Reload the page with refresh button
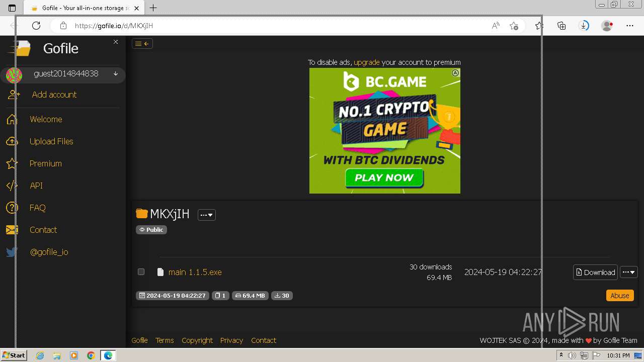 tap(36, 26)
